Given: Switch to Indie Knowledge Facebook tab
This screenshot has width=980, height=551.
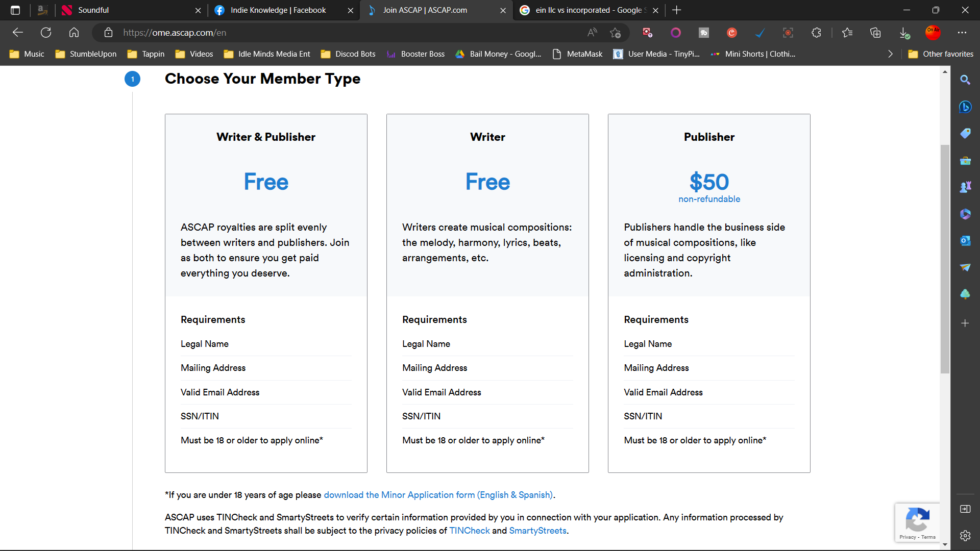Looking at the screenshot, I should click(278, 10).
